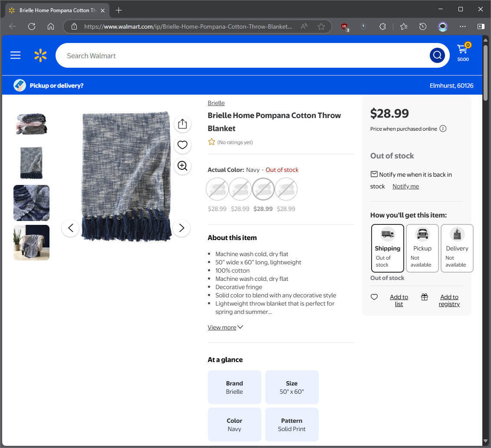Click the share icon beside product image
This screenshot has height=448, width=491.
click(183, 124)
